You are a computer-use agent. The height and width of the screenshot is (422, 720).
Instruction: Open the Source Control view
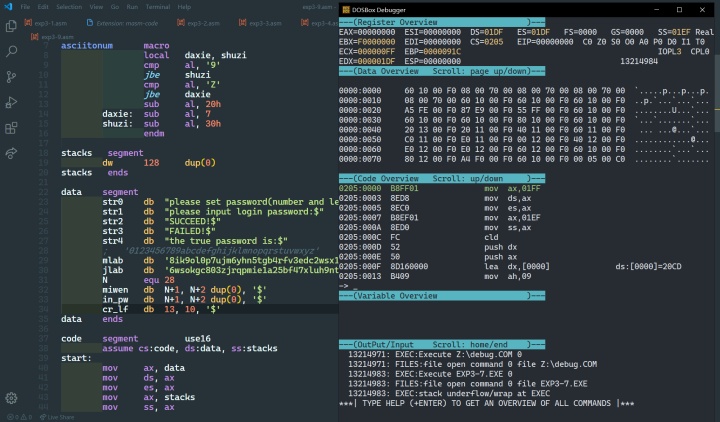point(11,77)
